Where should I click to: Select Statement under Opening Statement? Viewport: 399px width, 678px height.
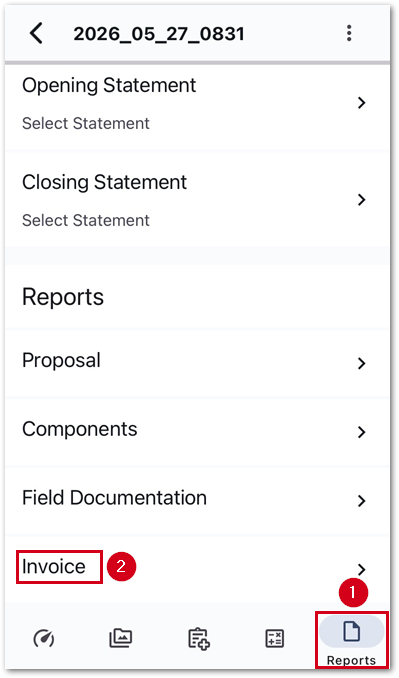pyautogui.click(x=86, y=124)
